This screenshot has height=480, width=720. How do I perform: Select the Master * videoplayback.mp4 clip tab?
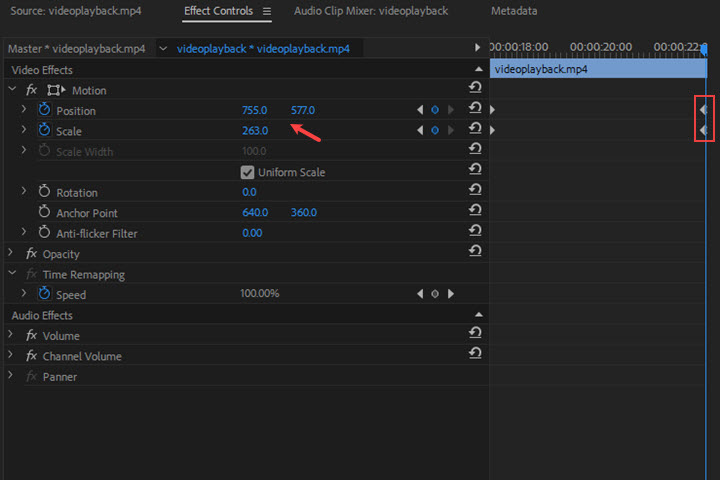[x=77, y=49]
